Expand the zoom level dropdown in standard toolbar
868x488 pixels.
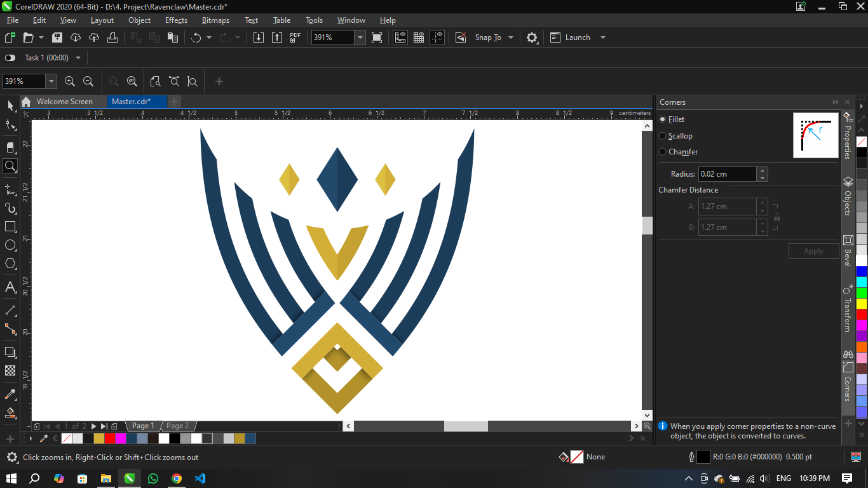[360, 37]
